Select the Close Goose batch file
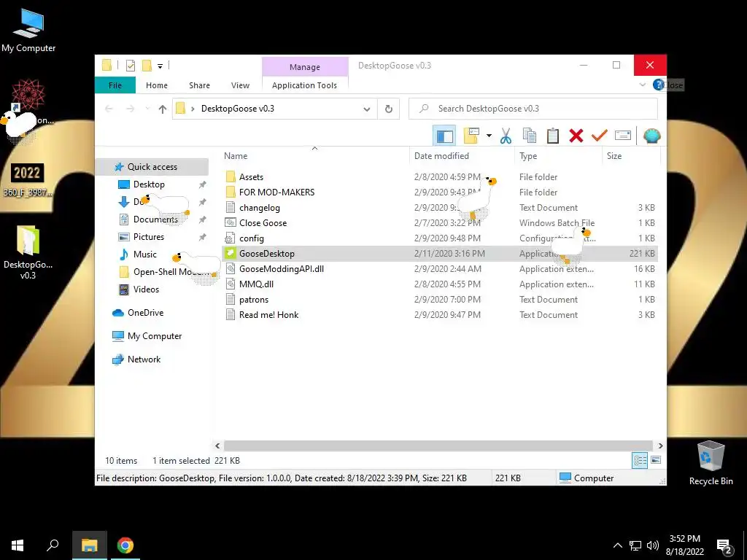Image resolution: width=747 pixels, height=560 pixels. [263, 223]
